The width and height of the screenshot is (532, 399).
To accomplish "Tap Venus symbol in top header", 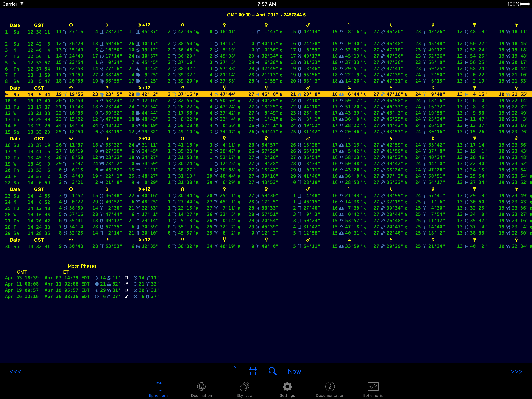I will point(266,25).
